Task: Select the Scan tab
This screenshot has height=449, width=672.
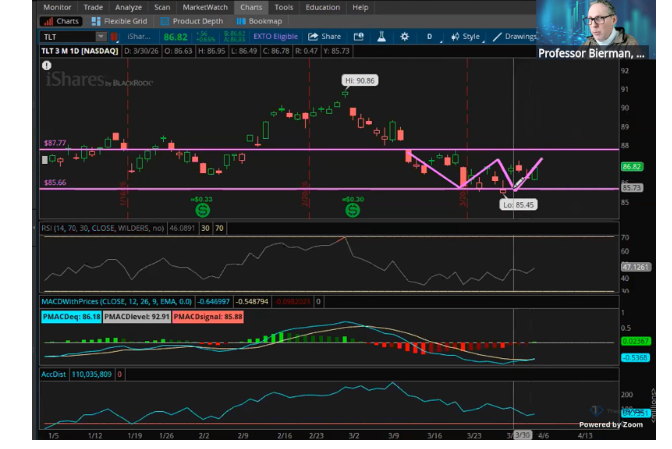Action: 162,7
